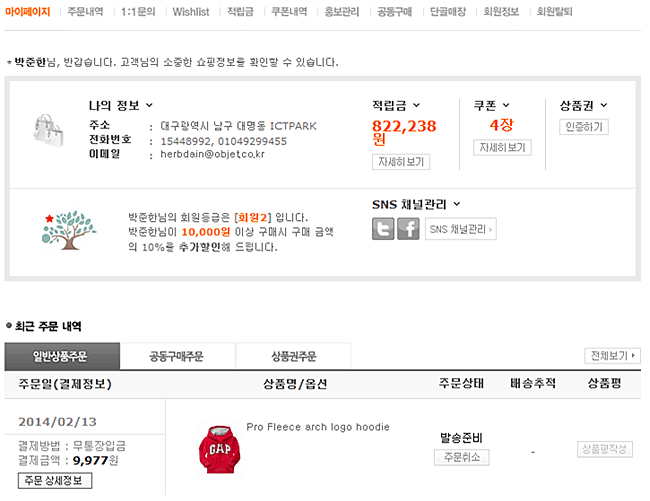Switch to the 상품권주문 tab
The image size is (650, 501).
(293, 356)
